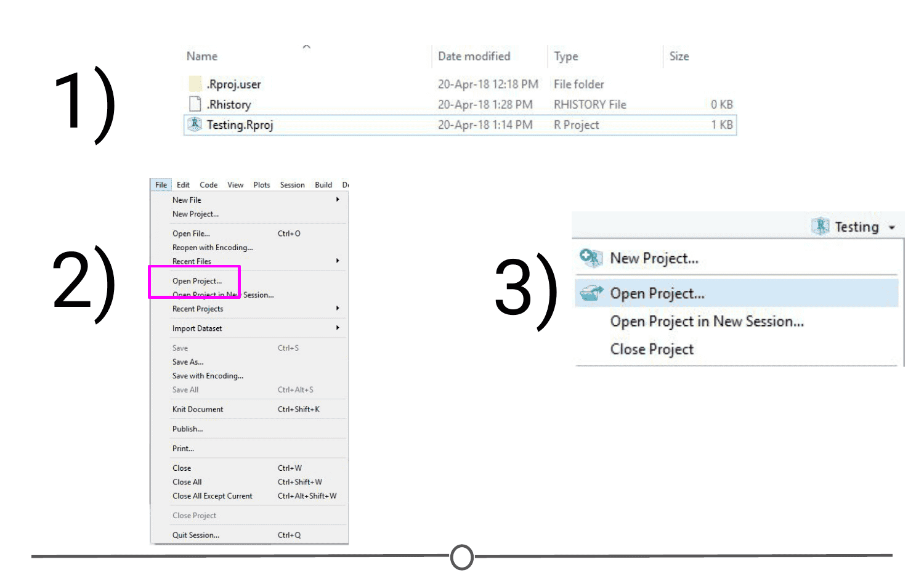Select the .Rhistory file icon
The height and width of the screenshot is (578, 924).
pos(195,104)
